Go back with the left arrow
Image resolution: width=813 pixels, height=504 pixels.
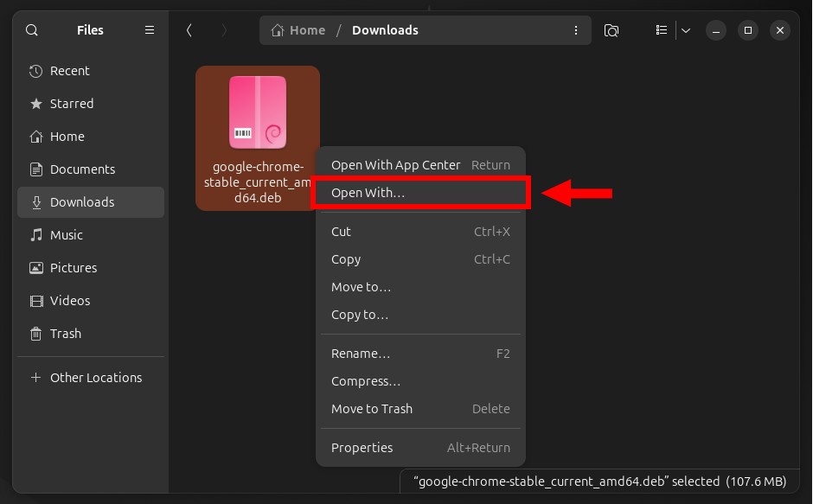[189, 30]
